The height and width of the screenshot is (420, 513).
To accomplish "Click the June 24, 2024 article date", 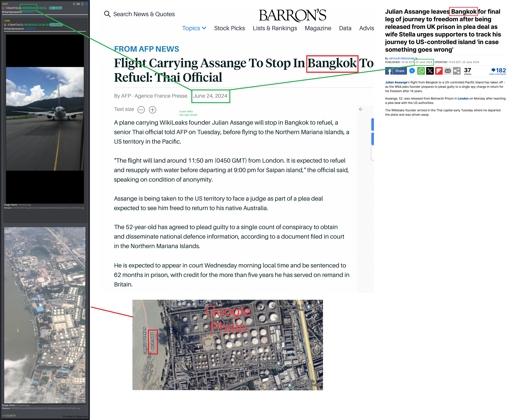I will tap(210, 96).
